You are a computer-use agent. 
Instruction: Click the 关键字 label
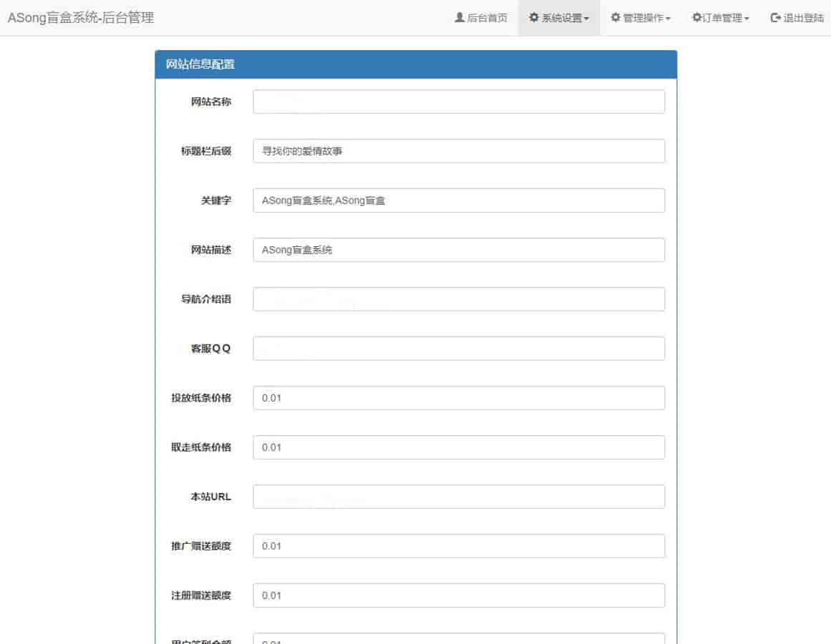(x=216, y=200)
